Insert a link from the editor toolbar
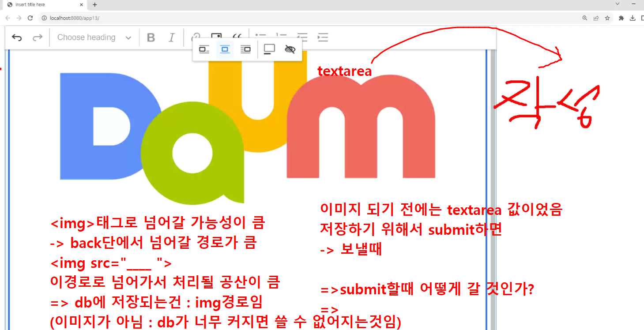This screenshot has height=330, width=644. tap(196, 35)
